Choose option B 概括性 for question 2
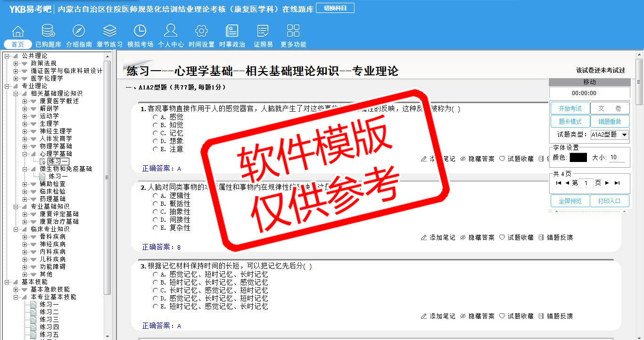 156,204
